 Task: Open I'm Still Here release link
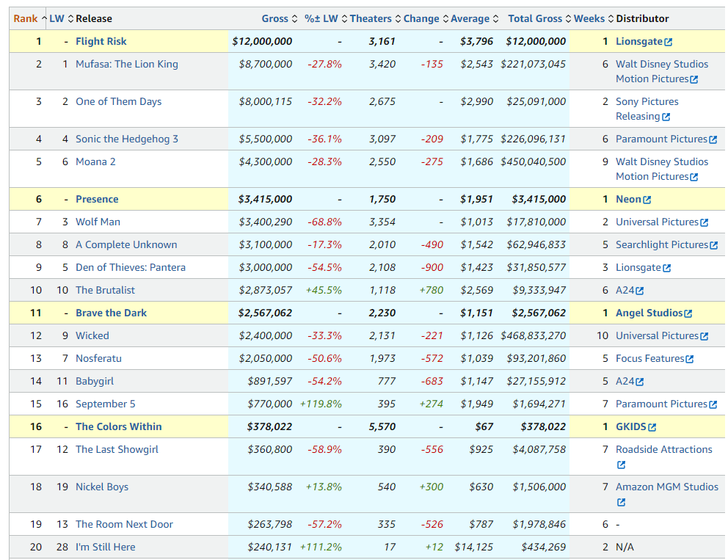click(105, 547)
